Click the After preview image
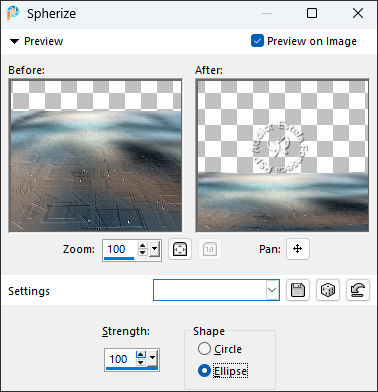Viewport: 378px width, 392px height. (x=282, y=156)
